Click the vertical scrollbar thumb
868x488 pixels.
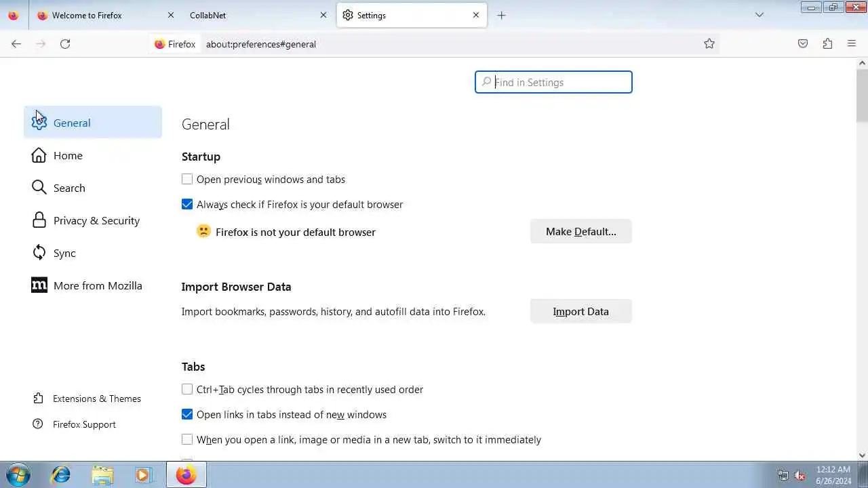point(862,96)
